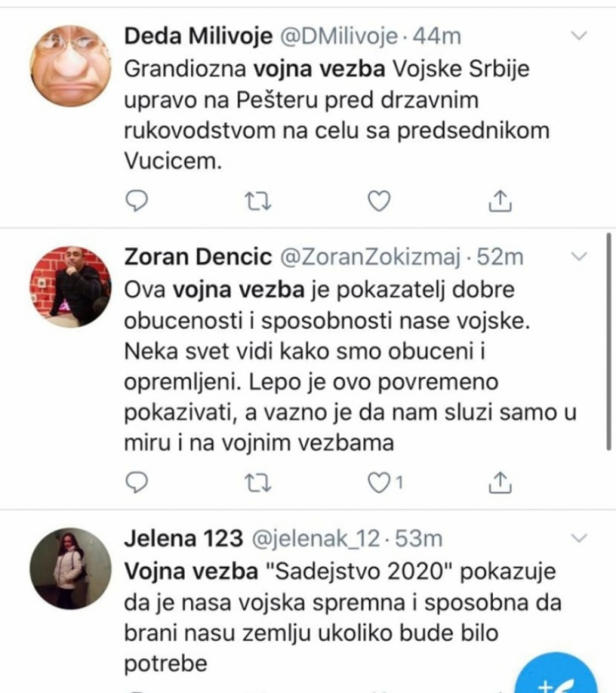
Task: Like Zoran Dencic's tweet with 1 like
Action: click(x=379, y=483)
